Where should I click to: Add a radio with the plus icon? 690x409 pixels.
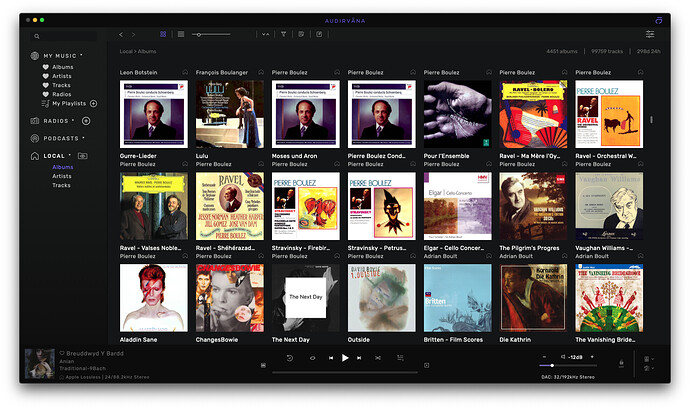(86, 121)
